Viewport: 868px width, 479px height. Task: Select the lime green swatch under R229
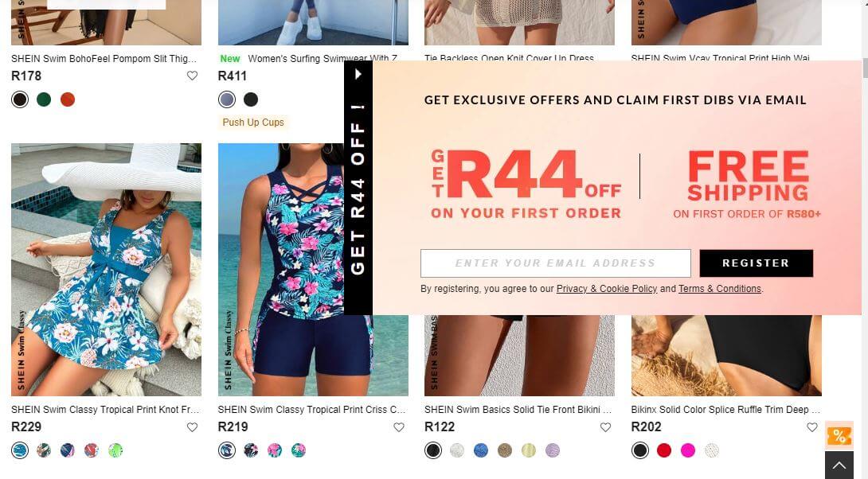115,450
